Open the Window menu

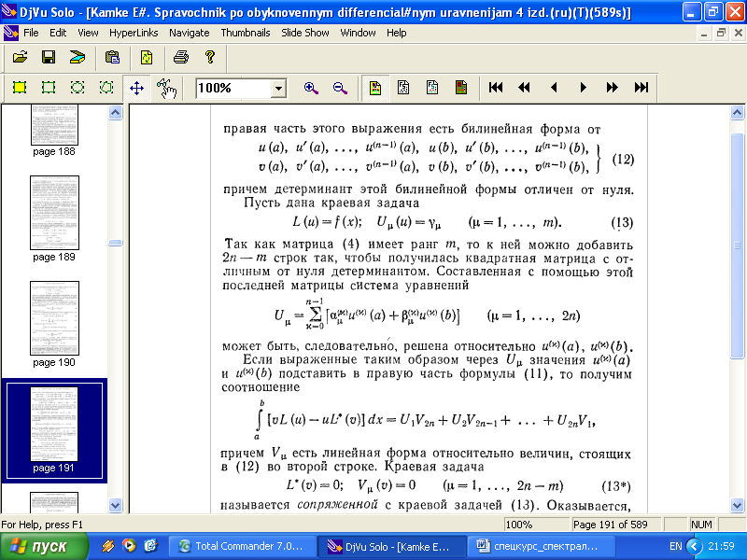358,33
